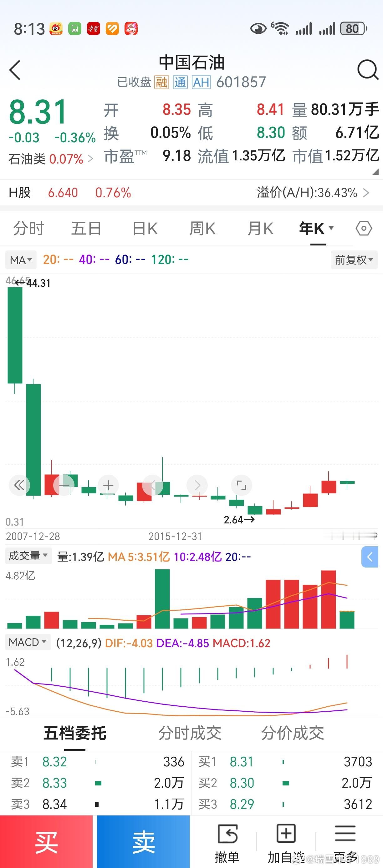Move chart right with next arrow
The image size is (383, 868).
[197, 485]
